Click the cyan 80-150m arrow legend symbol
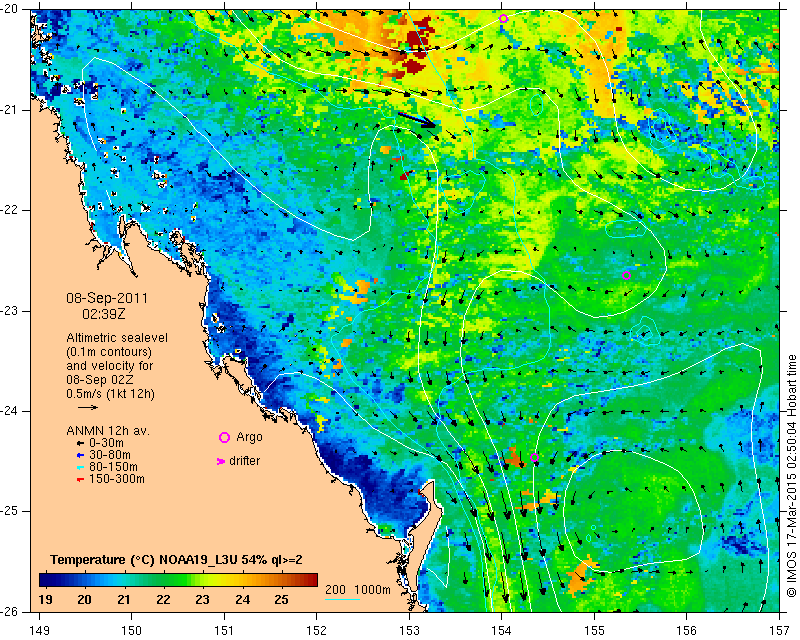 (x=80, y=467)
